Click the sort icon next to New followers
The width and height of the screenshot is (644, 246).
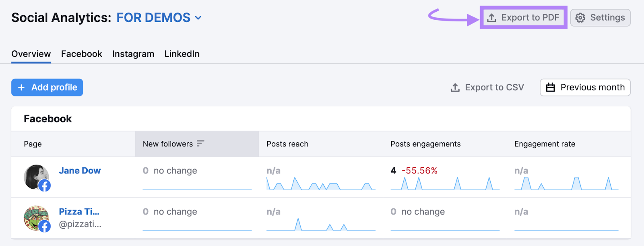click(200, 143)
